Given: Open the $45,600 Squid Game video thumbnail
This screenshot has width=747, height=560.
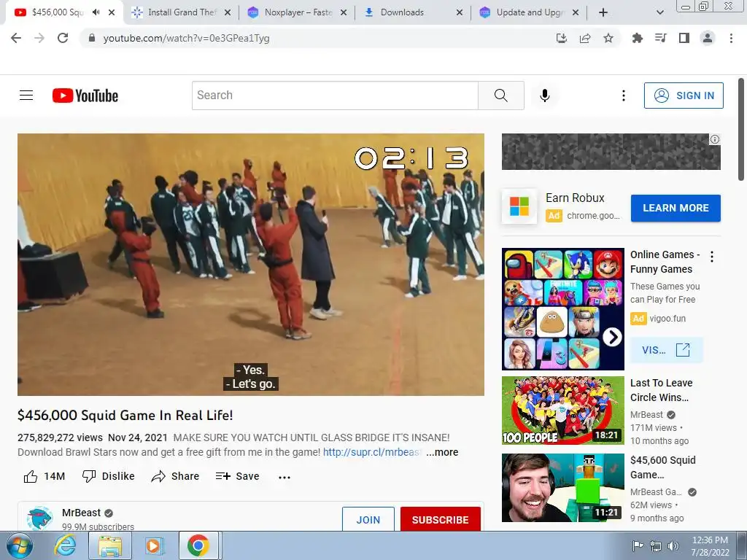Looking at the screenshot, I should 562,487.
